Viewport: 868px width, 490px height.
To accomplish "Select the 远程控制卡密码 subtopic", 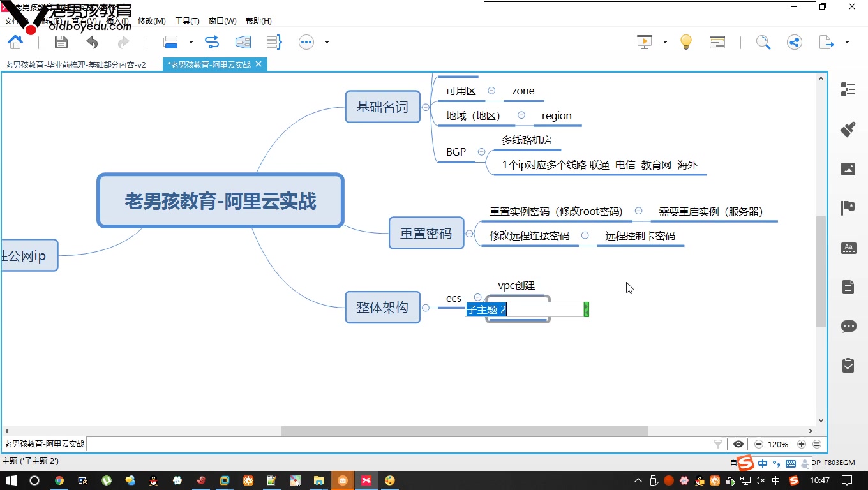I will pos(640,235).
